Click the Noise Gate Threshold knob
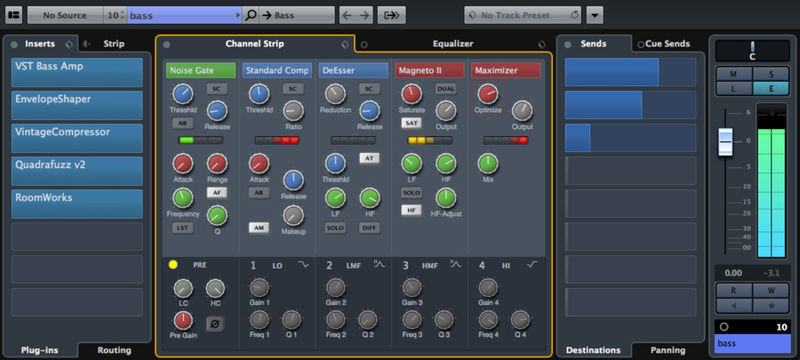This screenshot has height=360, width=800. [182, 94]
